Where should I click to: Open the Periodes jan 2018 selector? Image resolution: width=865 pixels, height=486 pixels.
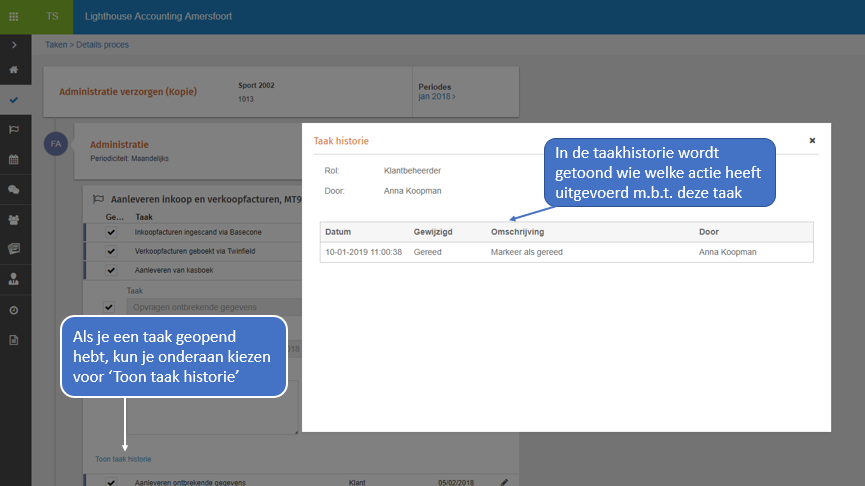click(x=437, y=97)
